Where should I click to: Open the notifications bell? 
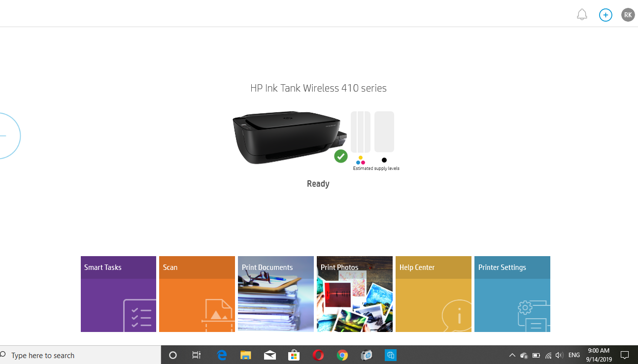[582, 15]
